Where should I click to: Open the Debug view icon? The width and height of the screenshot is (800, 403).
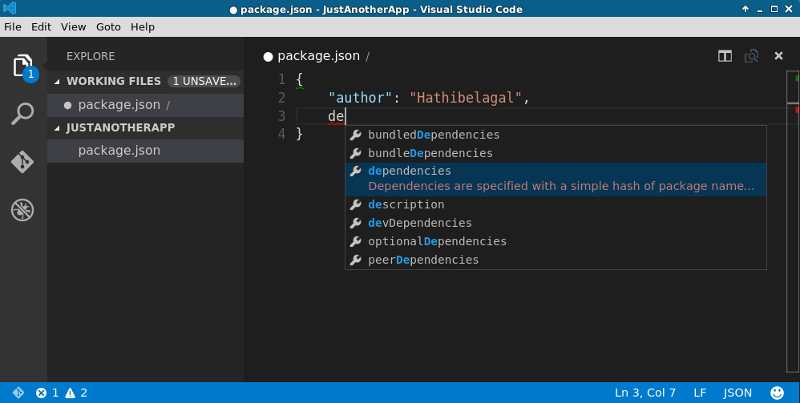click(x=22, y=210)
